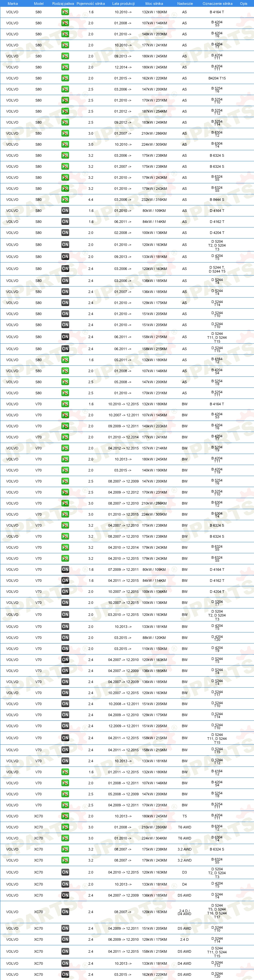The image size is (254, 980).
Task: Click the '140kW / 190KM' power cell
Action: 154,470
